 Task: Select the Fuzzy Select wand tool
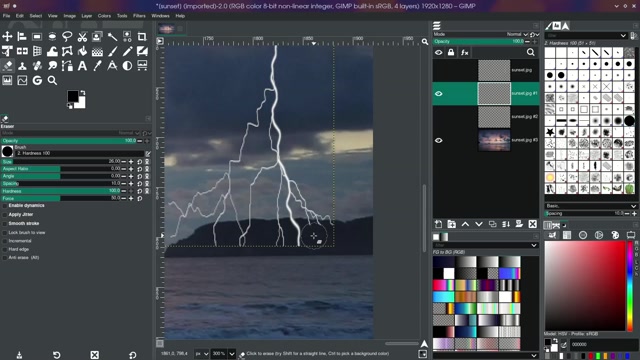[x=112, y=37]
